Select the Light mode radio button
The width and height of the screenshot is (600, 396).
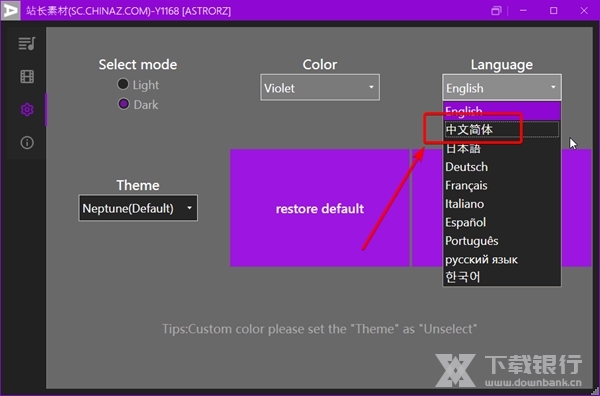coord(123,84)
